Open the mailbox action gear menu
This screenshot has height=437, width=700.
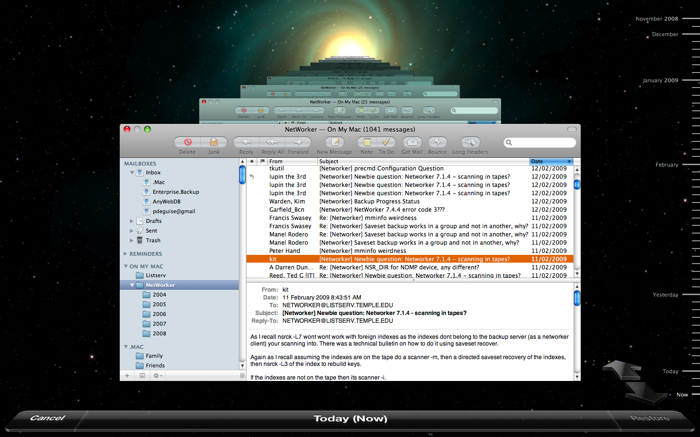click(158, 375)
